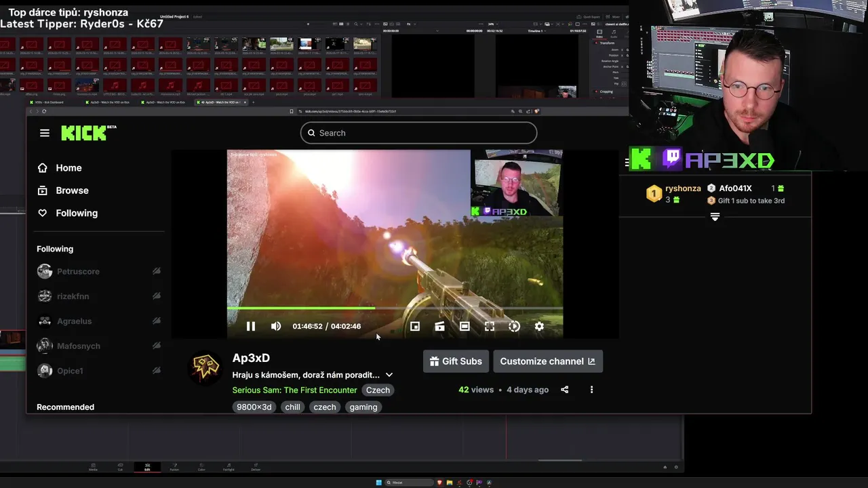Open DaVinci Resolve Edit page
This screenshot has width=868, height=488.
[x=147, y=467]
